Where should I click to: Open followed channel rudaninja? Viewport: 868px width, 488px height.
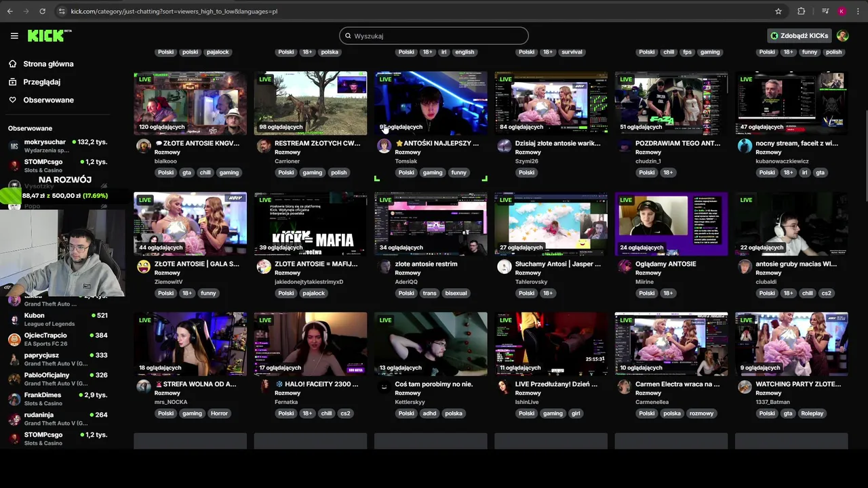tap(58, 419)
